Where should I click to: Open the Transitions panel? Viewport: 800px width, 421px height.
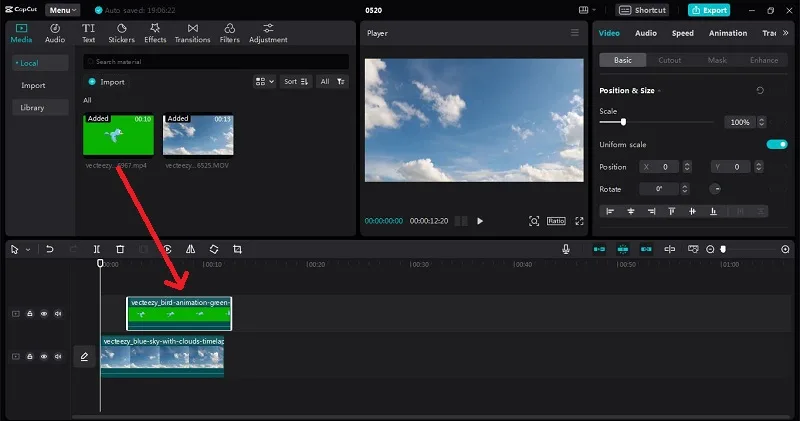pos(192,33)
